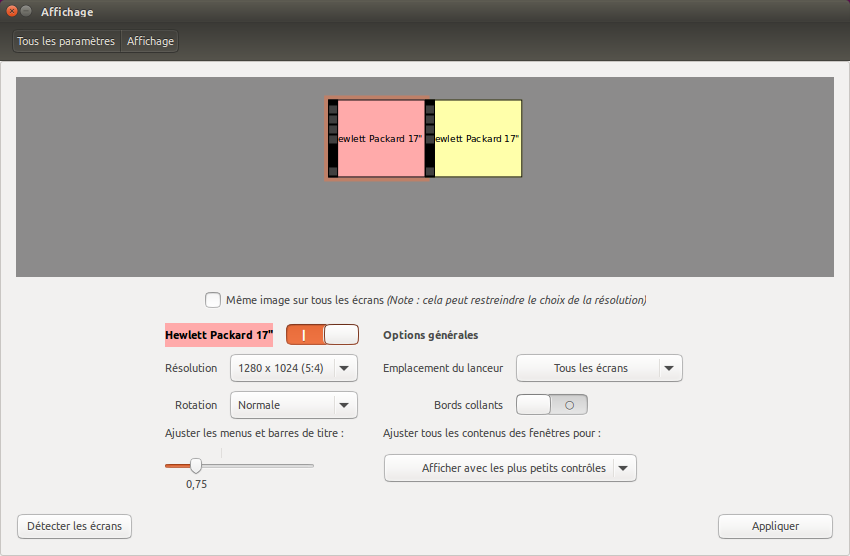Click the Appliquer button

[774, 526]
